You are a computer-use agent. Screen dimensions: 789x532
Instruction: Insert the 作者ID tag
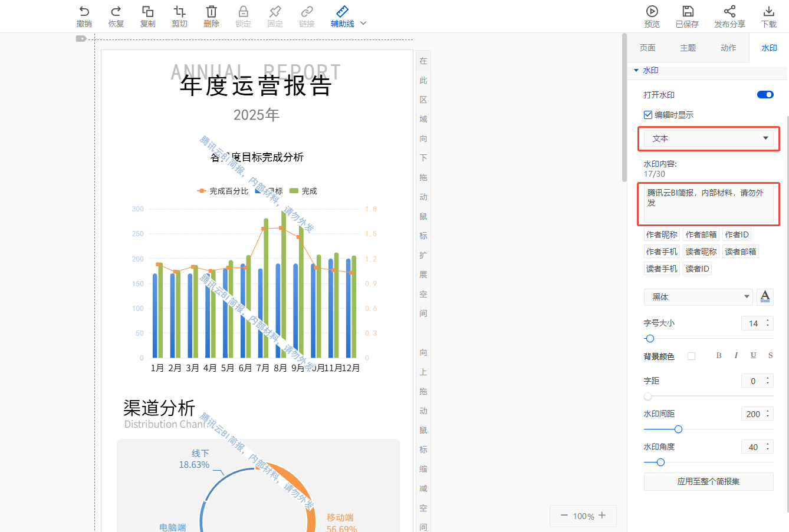737,234
